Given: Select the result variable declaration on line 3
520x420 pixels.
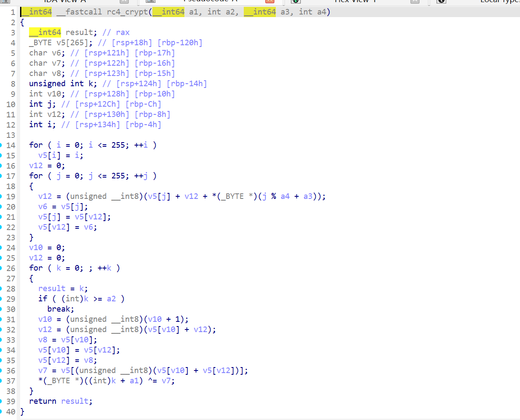Looking at the screenshot, I should pyautogui.click(x=63, y=32).
